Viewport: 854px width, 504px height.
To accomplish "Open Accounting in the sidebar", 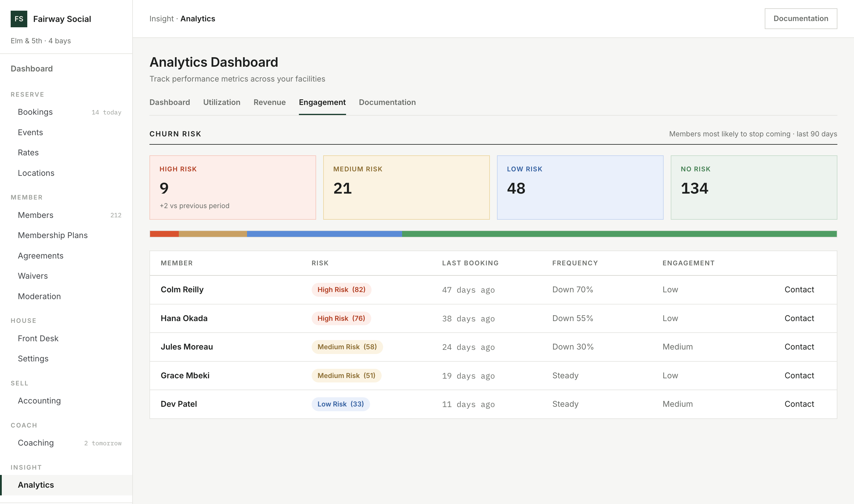I will pyautogui.click(x=66, y=401).
